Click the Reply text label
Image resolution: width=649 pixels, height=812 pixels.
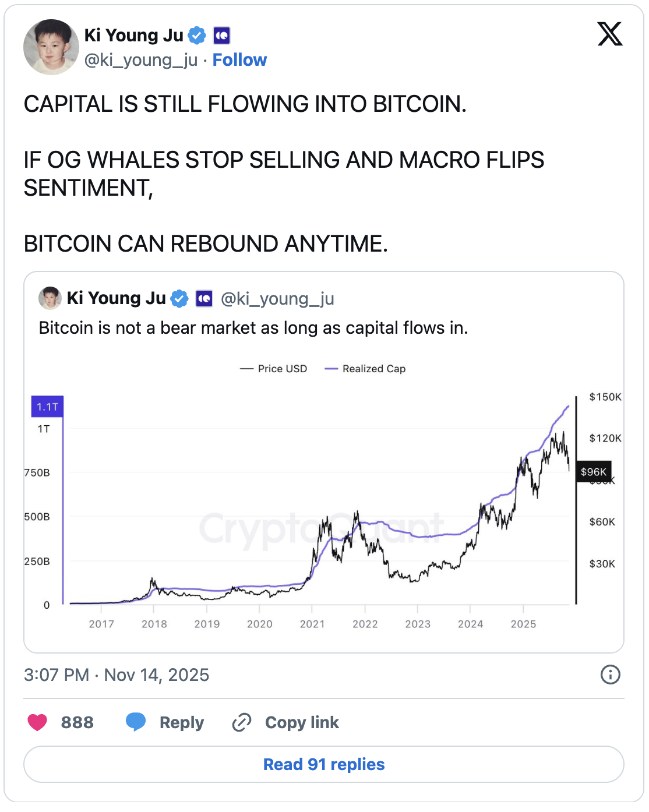click(x=182, y=722)
